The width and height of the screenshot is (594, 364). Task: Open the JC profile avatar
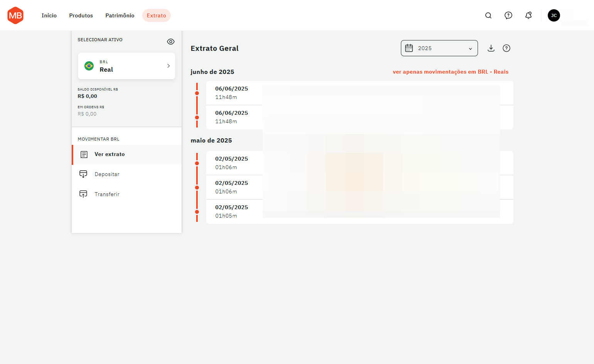554,15
